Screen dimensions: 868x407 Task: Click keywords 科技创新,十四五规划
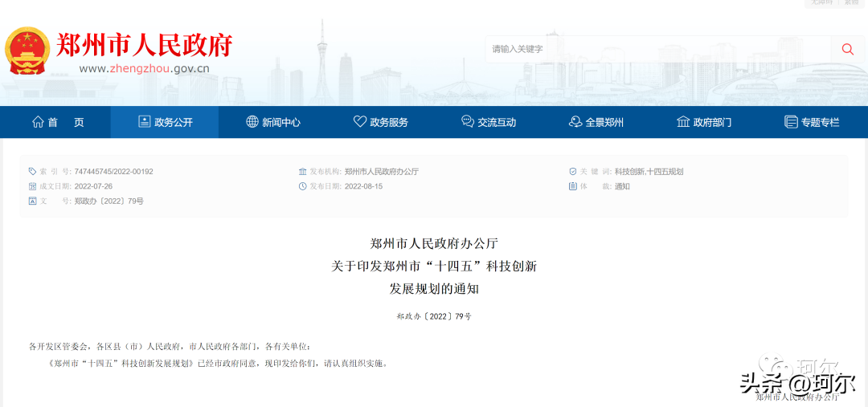pos(649,172)
